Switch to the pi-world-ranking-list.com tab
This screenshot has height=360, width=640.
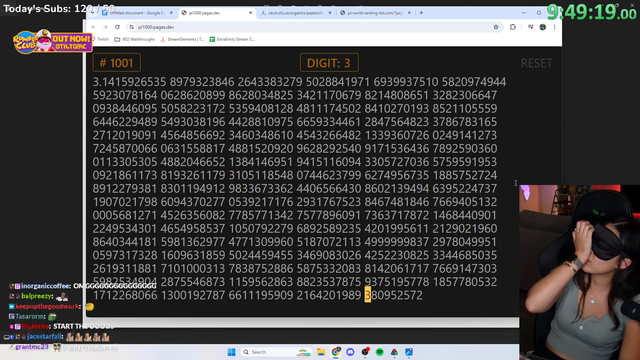375,13
